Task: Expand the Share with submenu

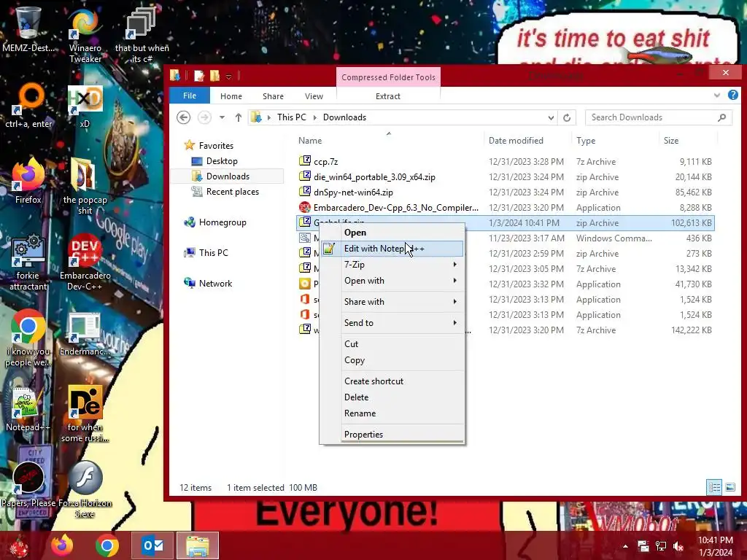Action: (x=392, y=301)
